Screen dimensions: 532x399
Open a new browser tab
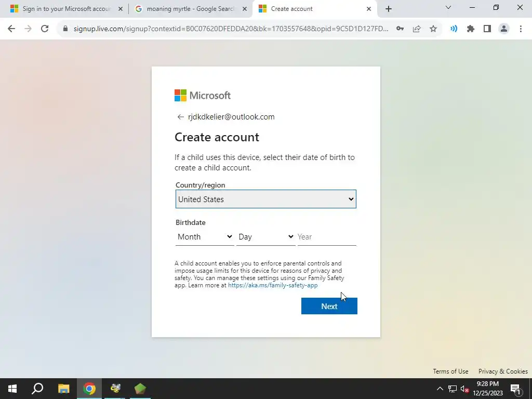(x=389, y=9)
